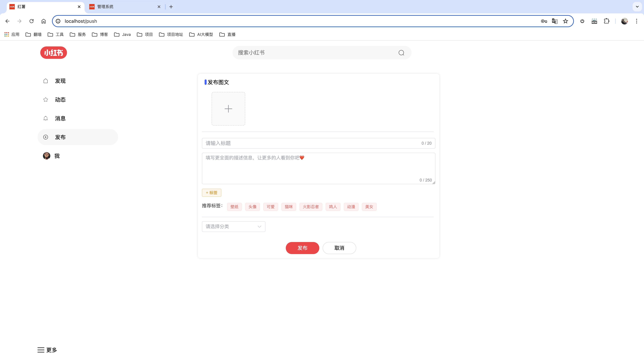Click the plus icon to upload an image
The width and height of the screenshot is (644, 362).
point(228,109)
